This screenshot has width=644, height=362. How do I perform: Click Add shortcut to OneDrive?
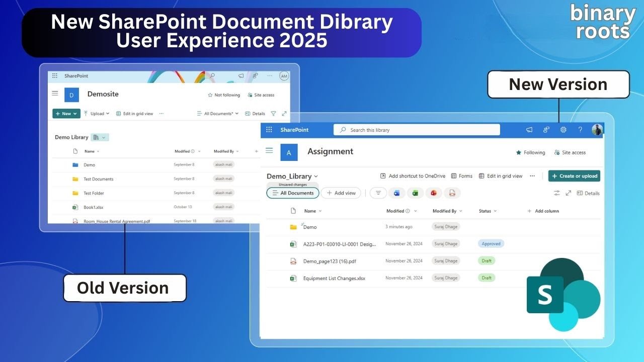pyautogui.click(x=413, y=176)
